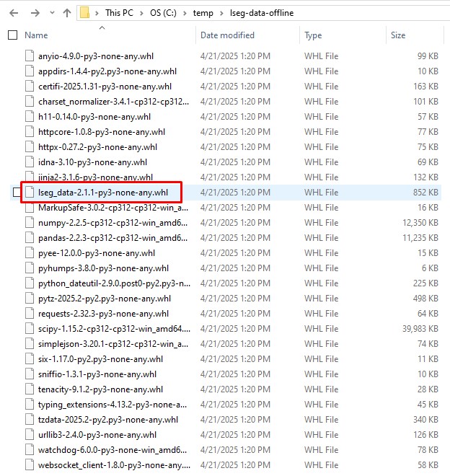Click the Type column header
The height and width of the screenshot is (476, 450).
click(313, 35)
